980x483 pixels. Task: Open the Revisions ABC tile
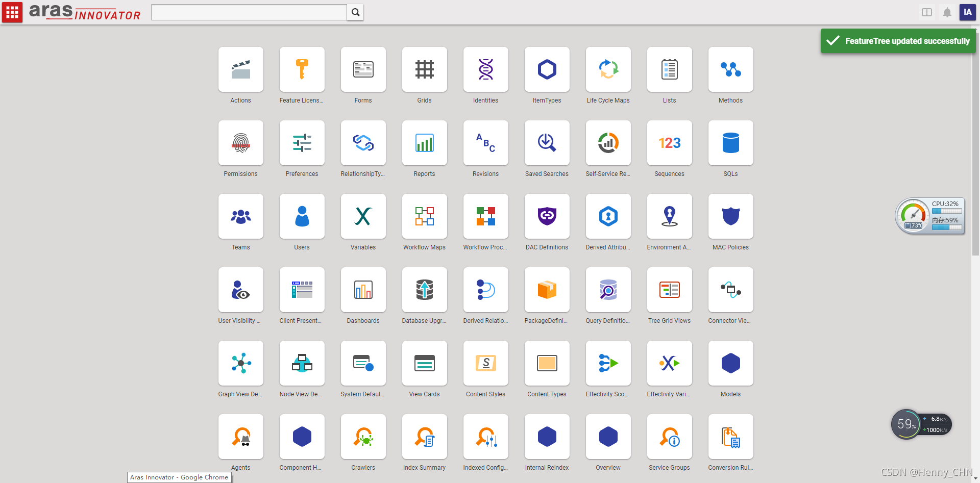tap(486, 143)
